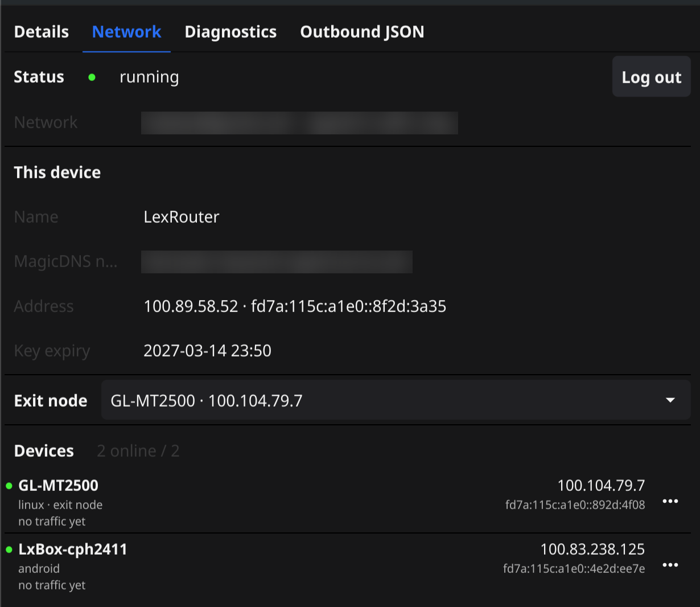The height and width of the screenshot is (607, 700).
Task: Click the address 100.83.238.125
Action: pos(592,549)
